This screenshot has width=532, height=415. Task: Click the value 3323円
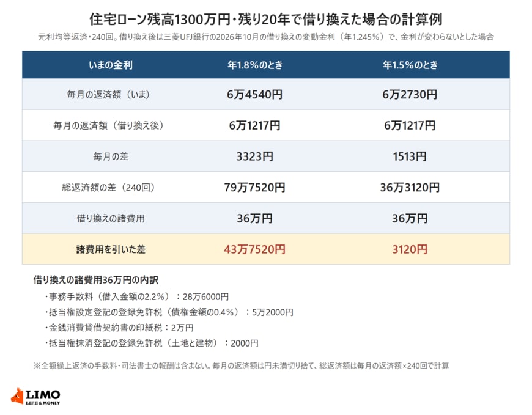(x=255, y=156)
